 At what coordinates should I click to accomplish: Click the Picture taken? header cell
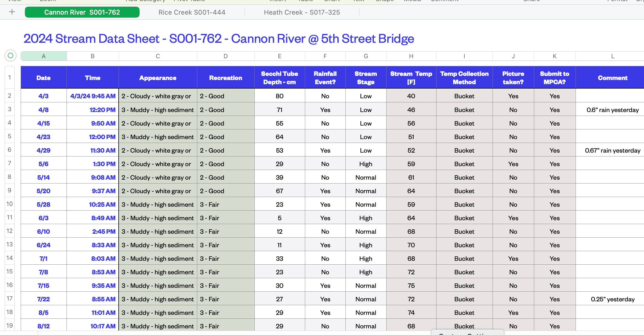coord(513,78)
